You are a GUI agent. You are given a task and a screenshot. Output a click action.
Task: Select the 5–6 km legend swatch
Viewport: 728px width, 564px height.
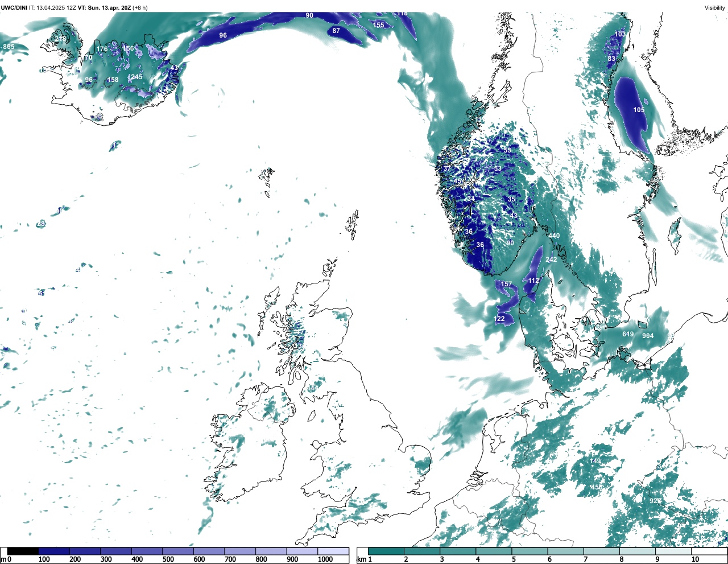[x=530, y=551]
